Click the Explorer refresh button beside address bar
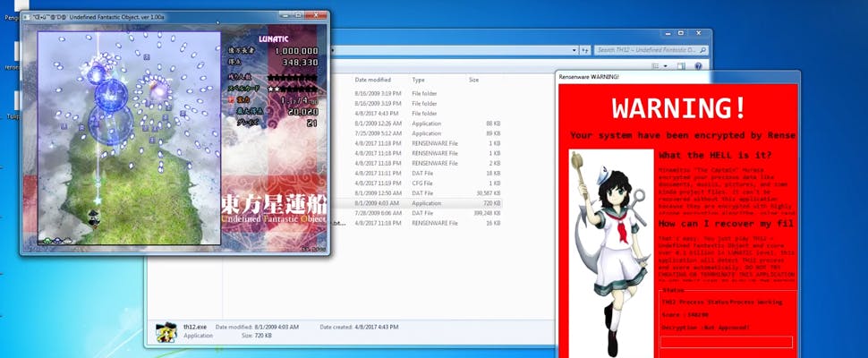Screen dimensions: 868x358 tap(584, 50)
